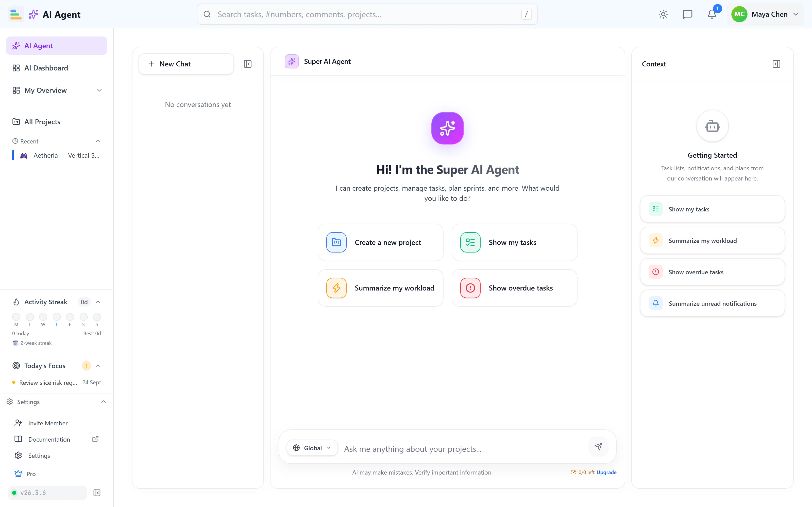Start a New Chat
The height and width of the screenshot is (507, 812).
click(x=186, y=64)
